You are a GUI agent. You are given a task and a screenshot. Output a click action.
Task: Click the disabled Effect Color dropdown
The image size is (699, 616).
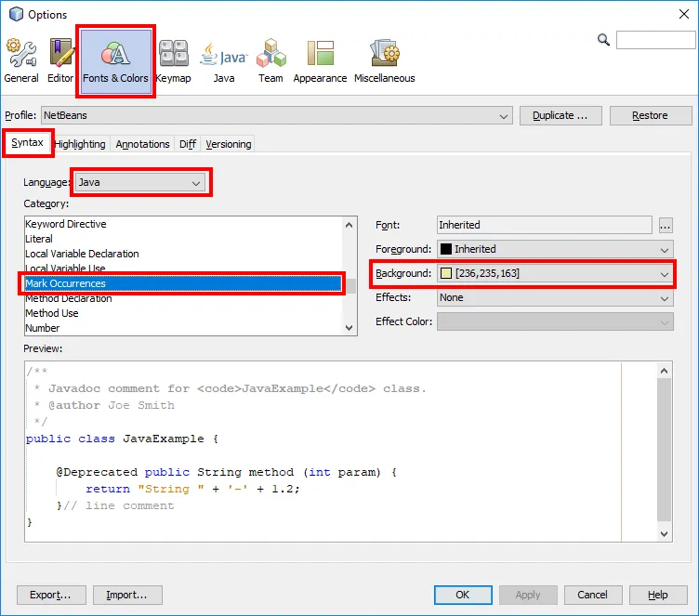[x=555, y=321]
